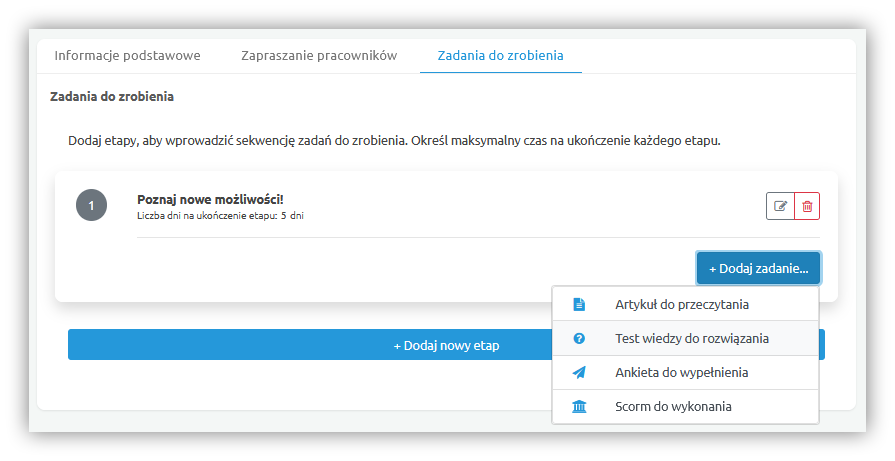Screen dimensions: 895x461
Task: Click the building icon beside Scorm do wykonania
Action: point(578,406)
